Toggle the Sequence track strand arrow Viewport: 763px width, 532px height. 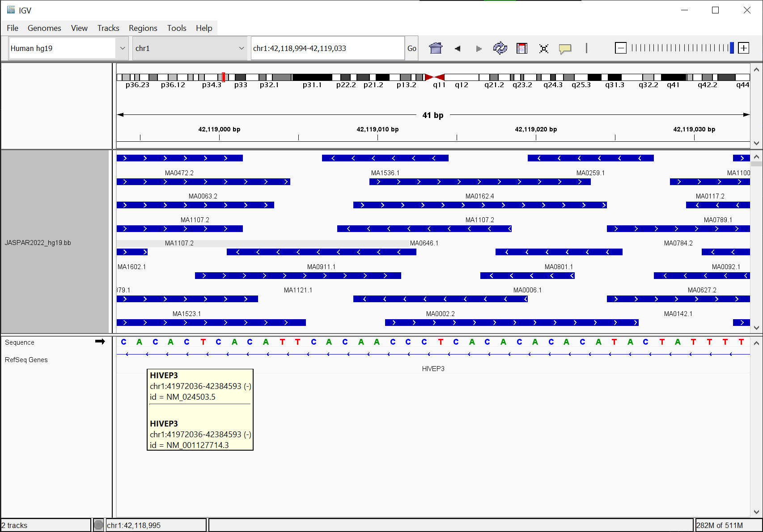pos(100,342)
